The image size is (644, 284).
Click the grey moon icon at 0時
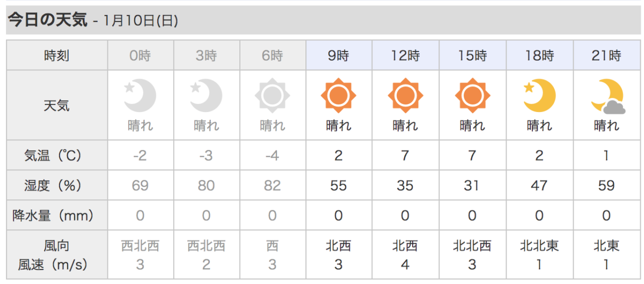pyautogui.click(x=140, y=95)
